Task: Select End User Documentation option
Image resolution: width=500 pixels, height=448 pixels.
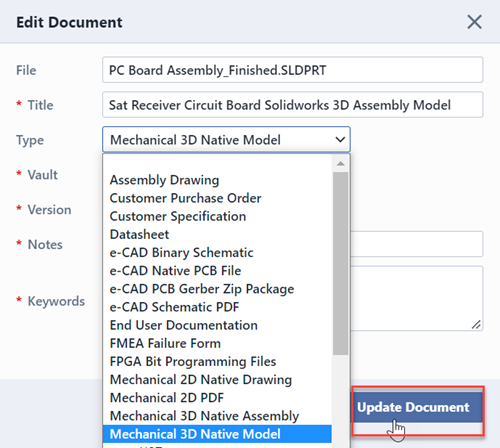Action: point(217,325)
